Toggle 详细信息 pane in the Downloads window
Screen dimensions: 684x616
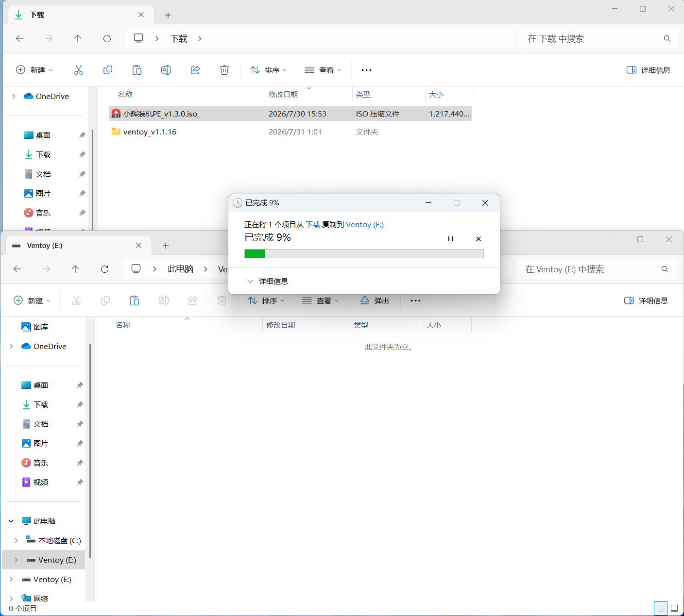point(649,70)
